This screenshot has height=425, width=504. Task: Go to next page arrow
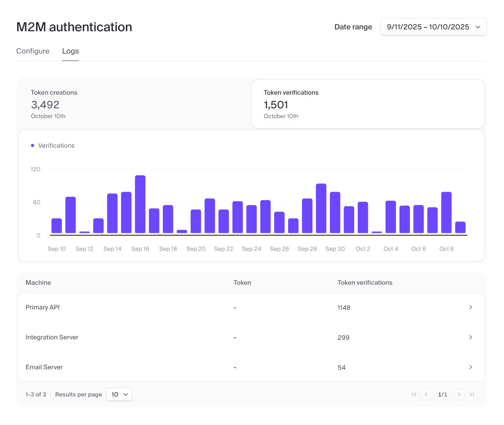click(459, 394)
